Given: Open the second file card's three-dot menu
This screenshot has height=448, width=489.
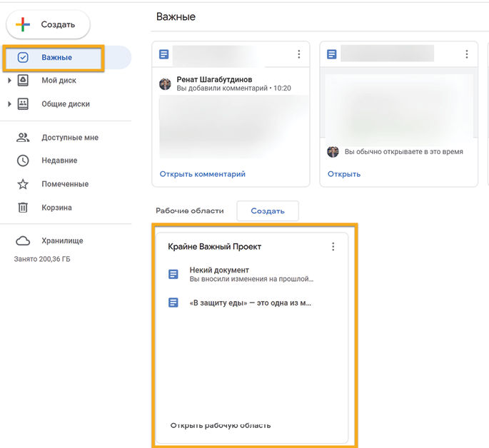Looking at the screenshot, I should (x=467, y=54).
